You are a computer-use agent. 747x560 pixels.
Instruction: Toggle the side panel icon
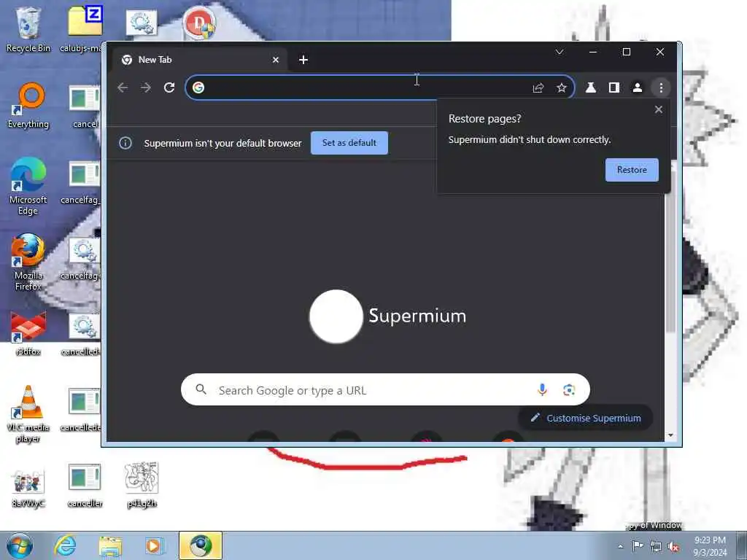[614, 87]
